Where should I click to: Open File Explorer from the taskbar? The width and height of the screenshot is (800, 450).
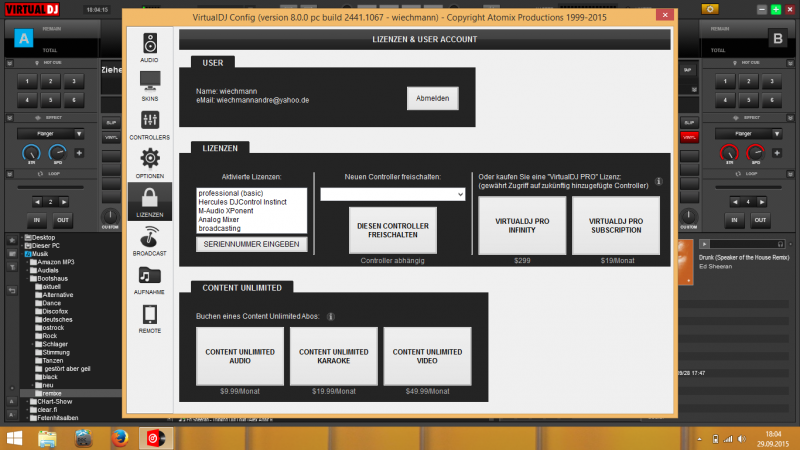pos(47,438)
